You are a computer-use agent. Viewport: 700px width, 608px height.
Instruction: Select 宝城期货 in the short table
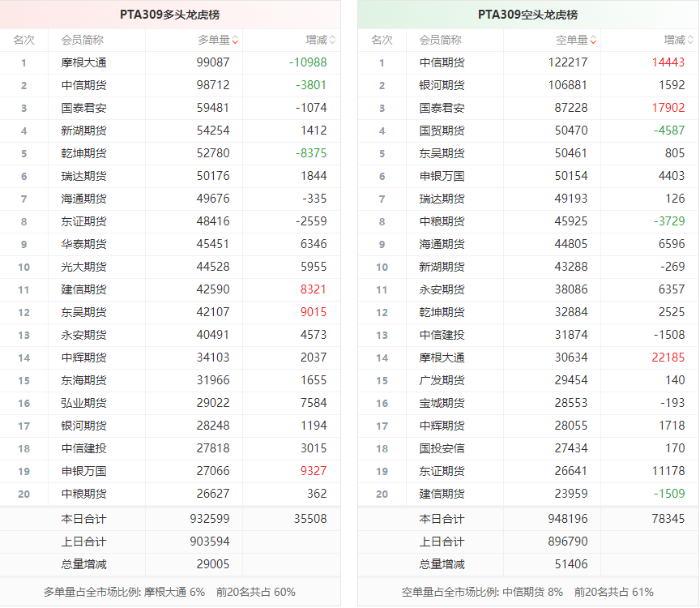coord(442,403)
